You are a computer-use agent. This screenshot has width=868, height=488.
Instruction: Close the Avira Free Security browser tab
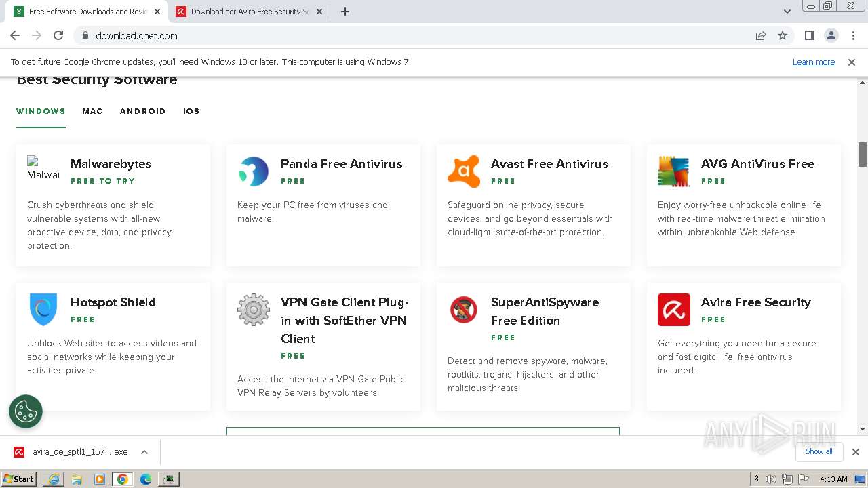(x=319, y=12)
